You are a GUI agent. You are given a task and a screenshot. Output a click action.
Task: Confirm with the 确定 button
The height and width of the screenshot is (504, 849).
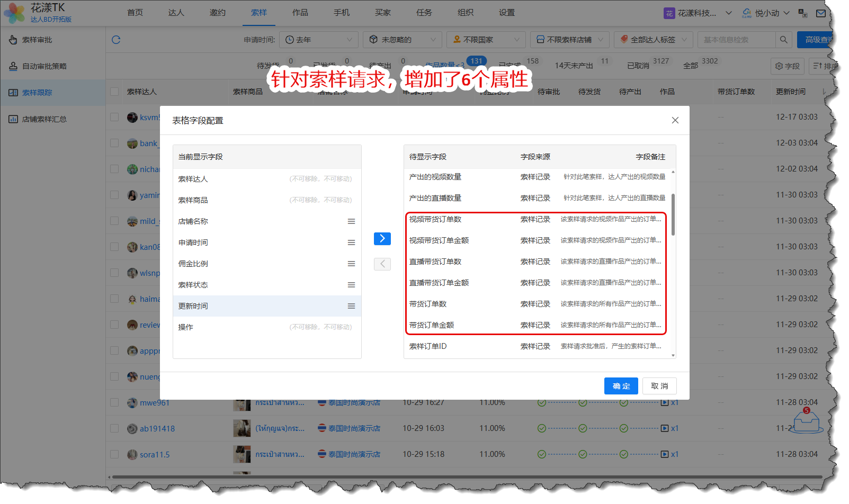[621, 386]
